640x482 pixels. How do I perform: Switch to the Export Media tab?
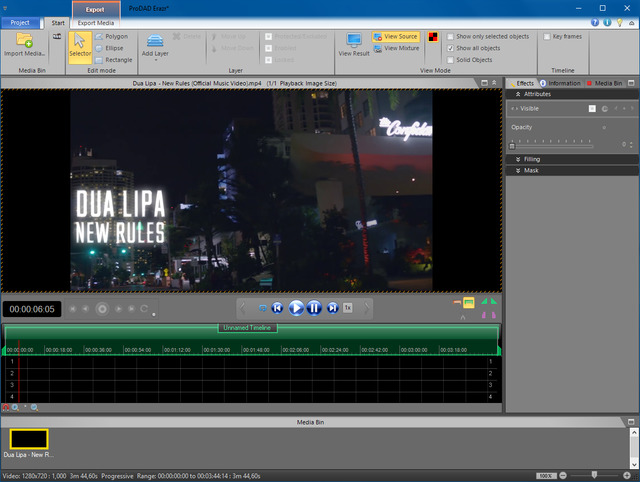pos(96,22)
